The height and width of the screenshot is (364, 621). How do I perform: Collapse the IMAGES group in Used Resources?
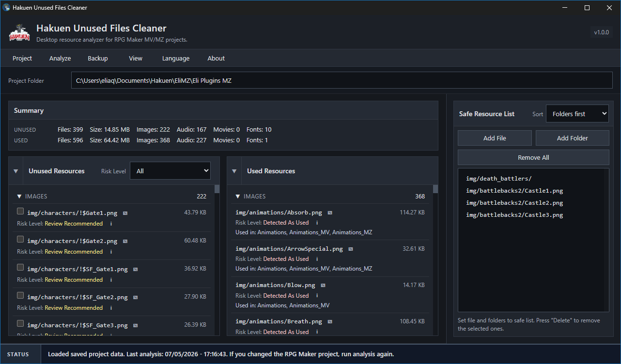pyautogui.click(x=238, y=197)
